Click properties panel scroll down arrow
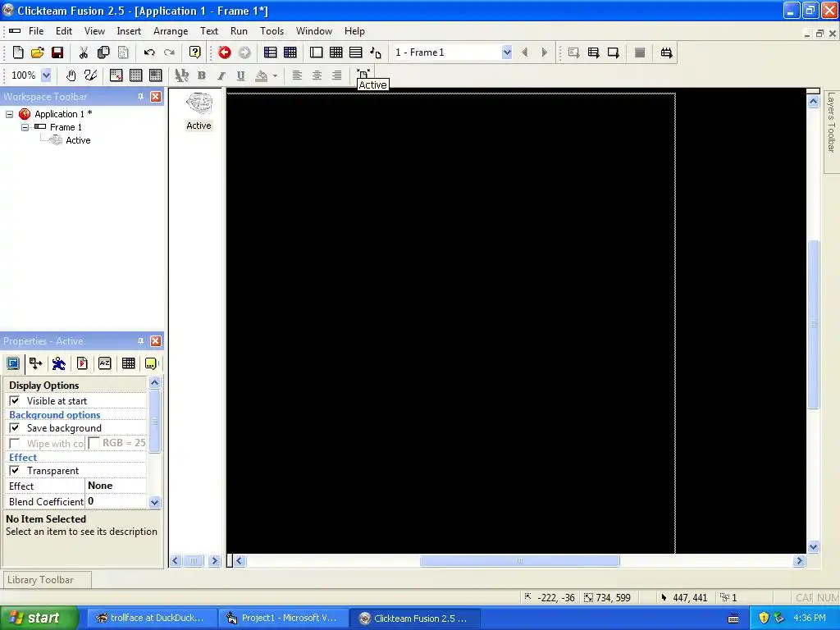The image size is (840, 630). pyautogui.click(x=154, y=502)
